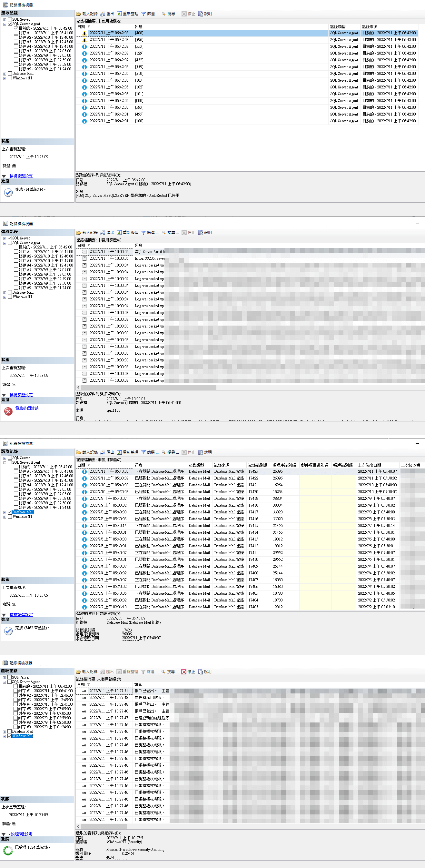425x868 pixels.
Task: Click the key icon on the 10:27:51 row
Action: click(x=84, y=691)
